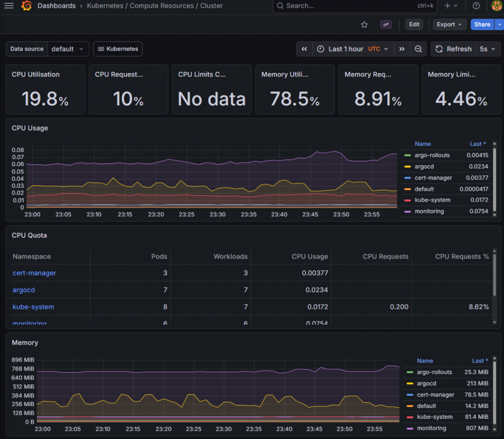Viewport: 504px width, 439px height.
Task: Click the Grafana logo icon
Action: pyautogui.click(x=27, y=6)
